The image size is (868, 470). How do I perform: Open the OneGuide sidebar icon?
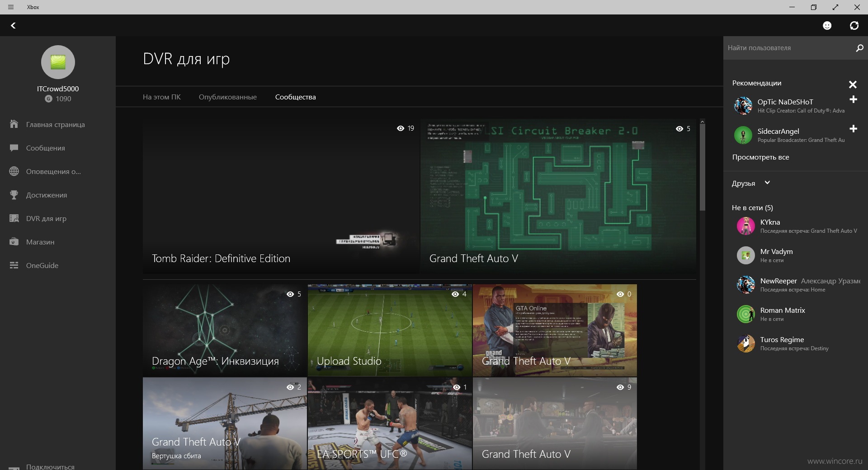[x=14, y=265]
